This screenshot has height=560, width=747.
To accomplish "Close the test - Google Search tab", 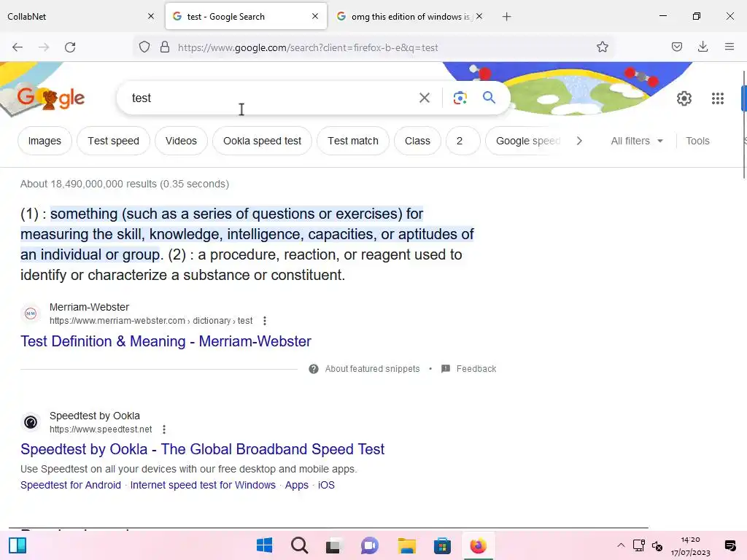I will point(315,17).
